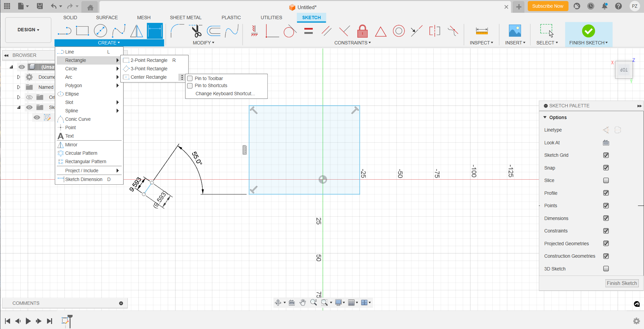This screenshot has height=329, width=644.
Task: Select the Equal constraint icon
Action: click(308, 31)
